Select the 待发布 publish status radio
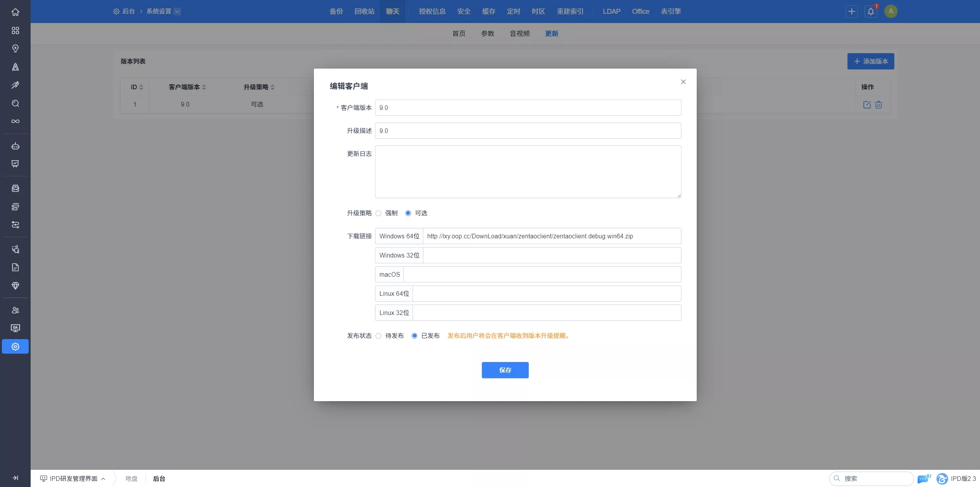This screenshot has width=980, height=487. (378, 336)
